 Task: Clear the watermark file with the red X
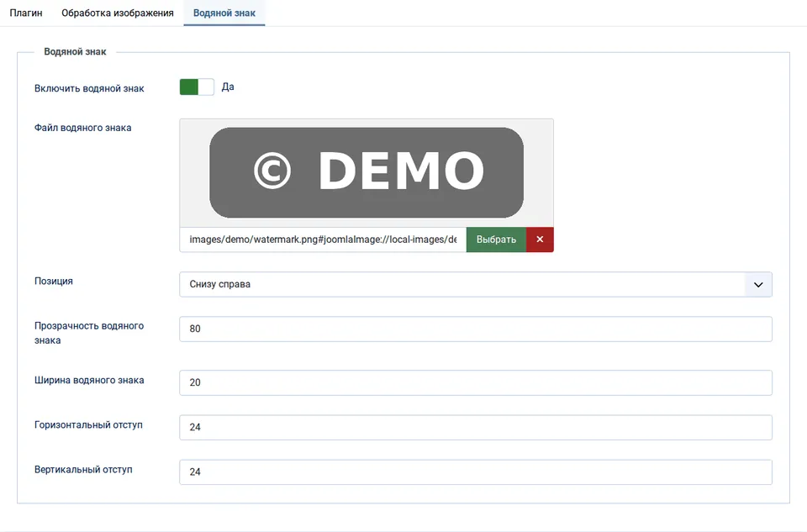[540, 240]
